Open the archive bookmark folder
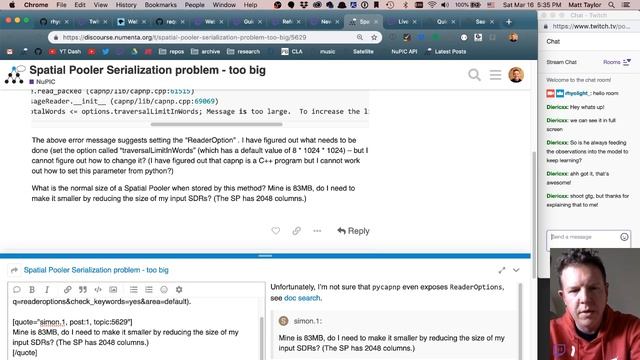 click(205, 51)
